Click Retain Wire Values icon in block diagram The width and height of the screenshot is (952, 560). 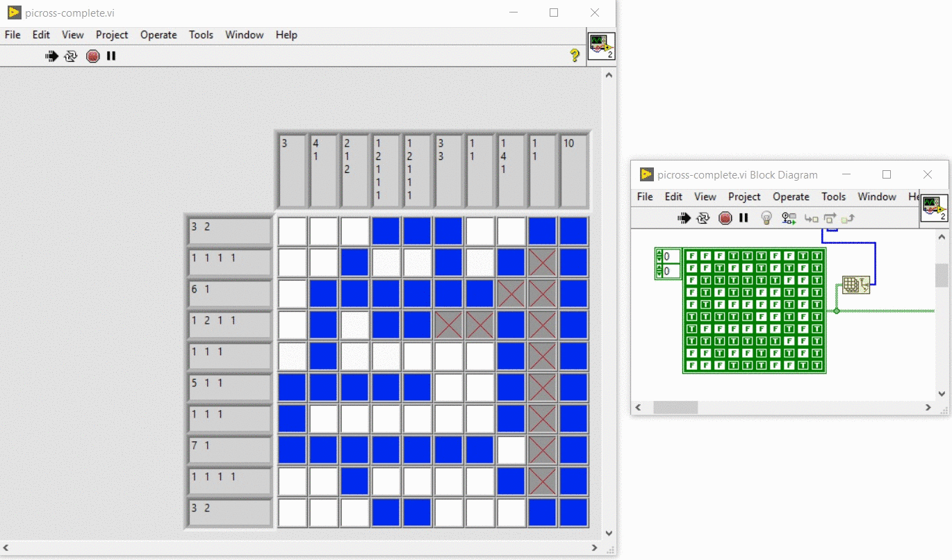coord(789,218)
